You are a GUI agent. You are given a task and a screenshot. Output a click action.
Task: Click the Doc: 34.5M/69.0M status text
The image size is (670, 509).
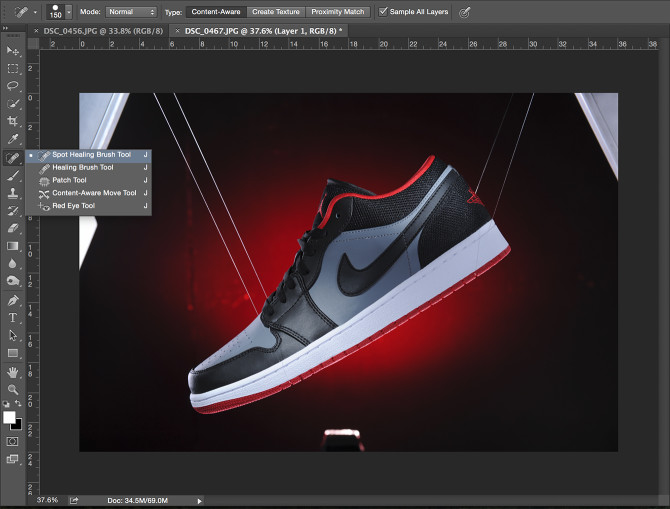(137, 500)
